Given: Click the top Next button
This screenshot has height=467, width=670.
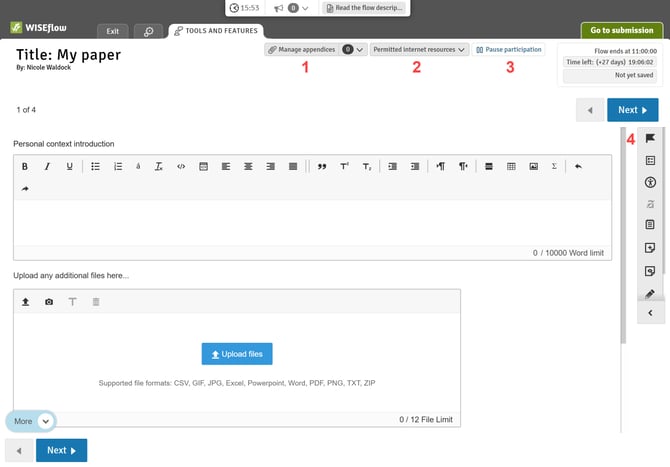Looking at the screenshot, I should [x=632, y=110].
